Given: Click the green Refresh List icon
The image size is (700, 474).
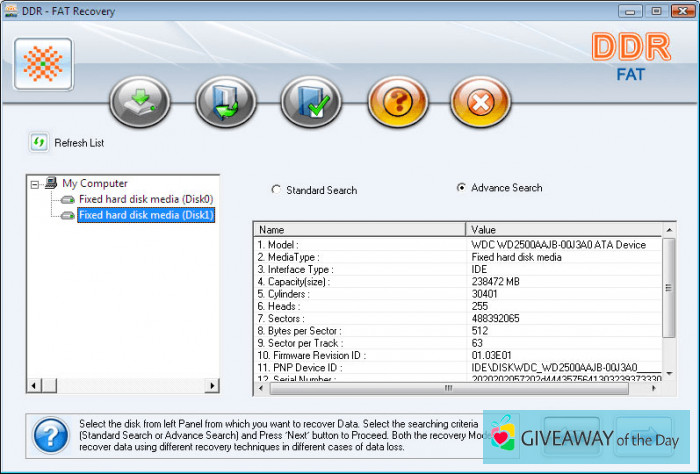Looking at the screenshot, I should pos(39,143).
